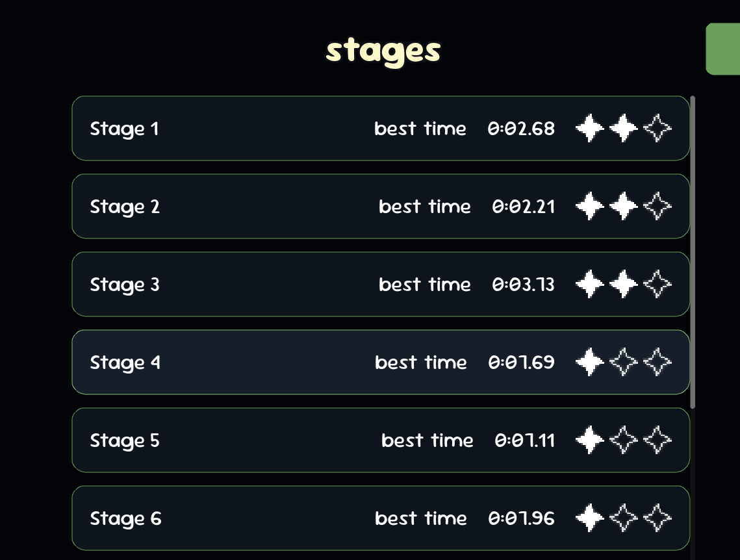
Task: Click the second filled star on Stage 2
Action: [x=624, y=207]
